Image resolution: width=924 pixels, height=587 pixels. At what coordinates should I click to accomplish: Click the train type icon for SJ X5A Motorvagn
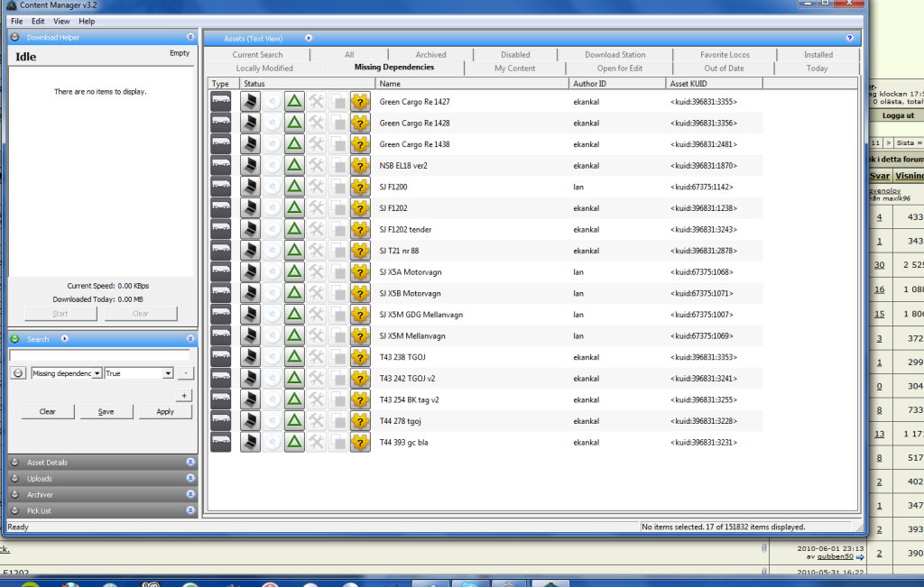click(x=221, y=271)
